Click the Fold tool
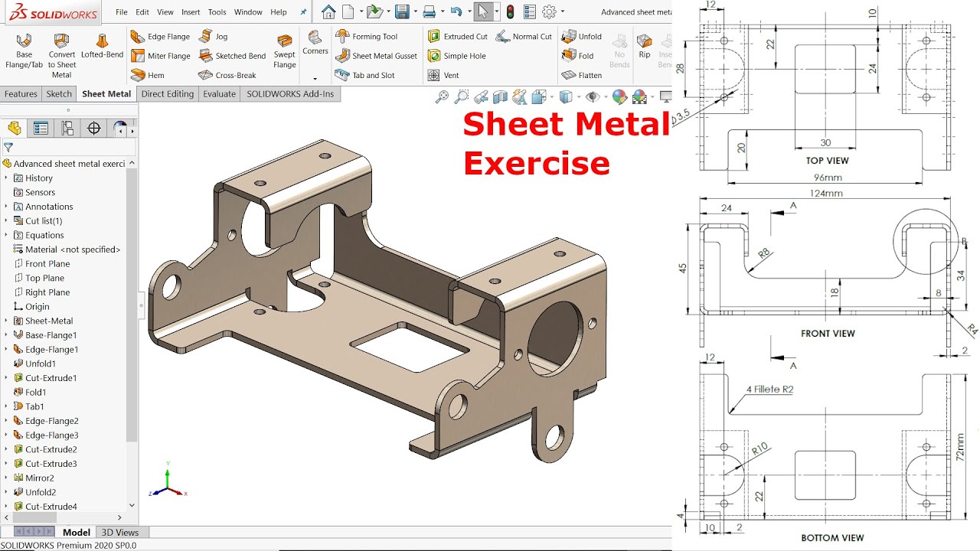 [577, 56]
